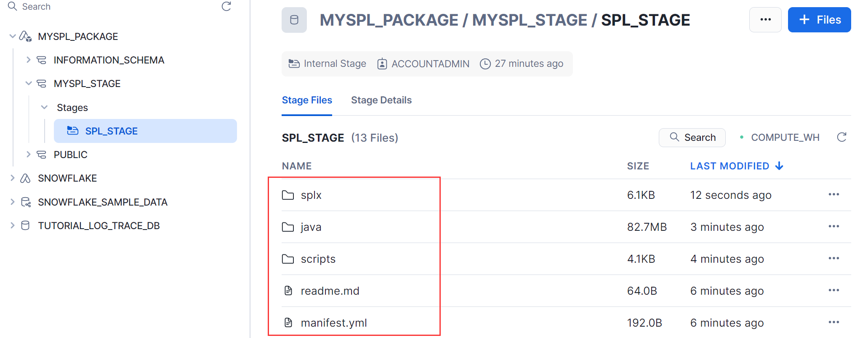This screenshot has width=868, height=338.
Task: Refresh the stage files list
Action: [x=841, y=137]
